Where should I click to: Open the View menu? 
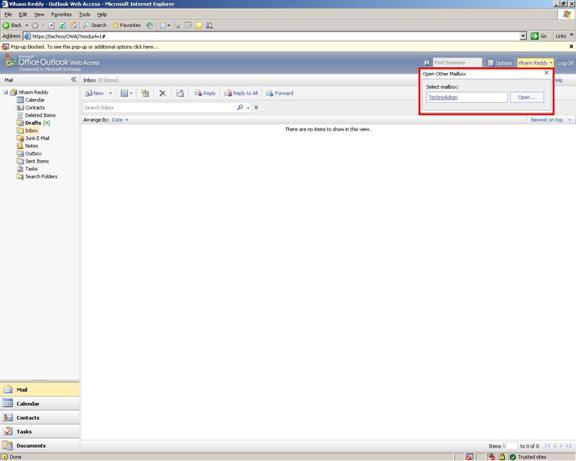(x=39, y=14)
